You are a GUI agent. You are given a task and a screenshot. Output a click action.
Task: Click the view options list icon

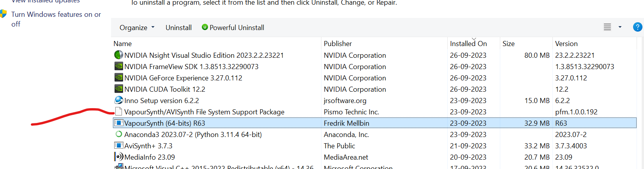(607, 27)
